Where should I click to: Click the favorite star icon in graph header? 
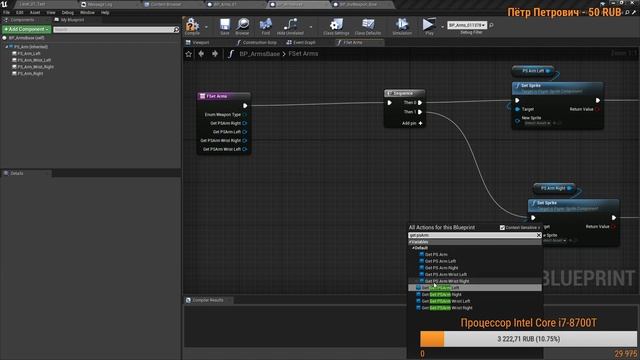[x=189, y=54]
